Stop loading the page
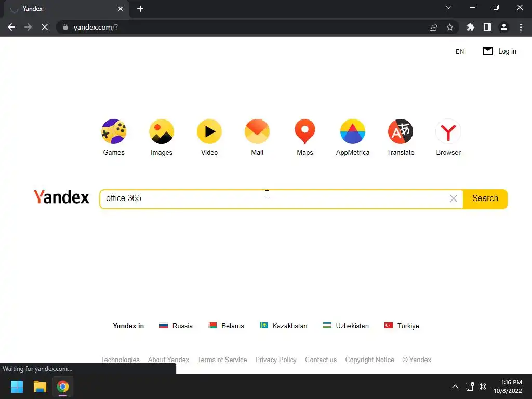532x399 pixels. (45, 27)
